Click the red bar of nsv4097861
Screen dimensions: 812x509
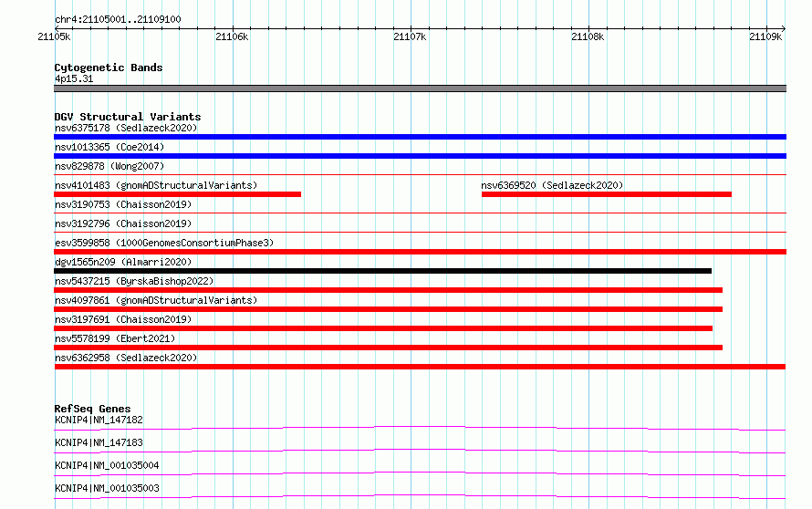[388, 309]
